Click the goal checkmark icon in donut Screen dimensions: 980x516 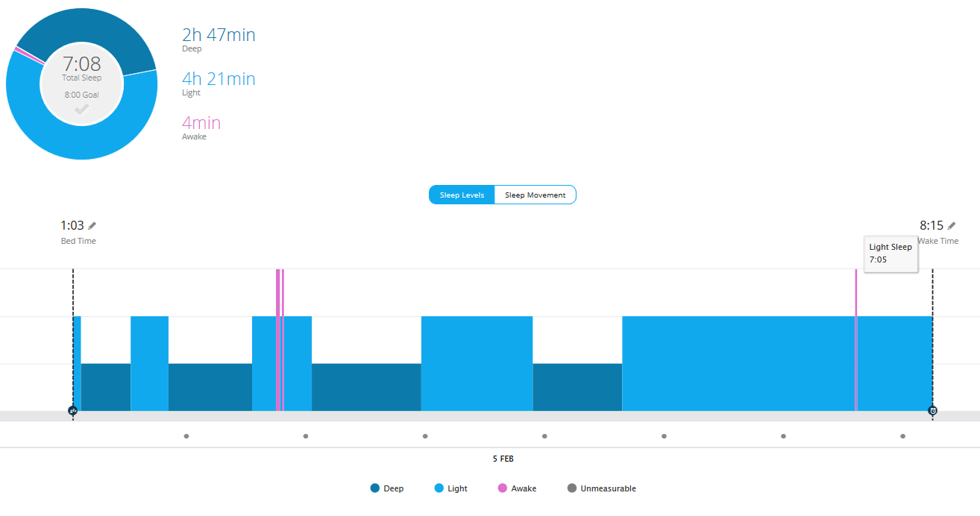[x=81, y=109]
